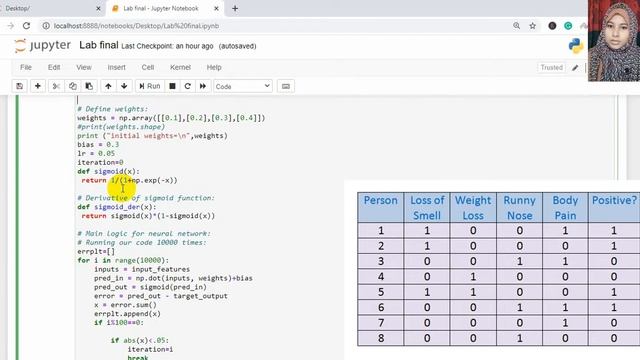Image resolution: width=640 pixels, height=360 pixels.
Task: Click the Body Pain table header
Action: pyautogui.click(x=565, y=207)
